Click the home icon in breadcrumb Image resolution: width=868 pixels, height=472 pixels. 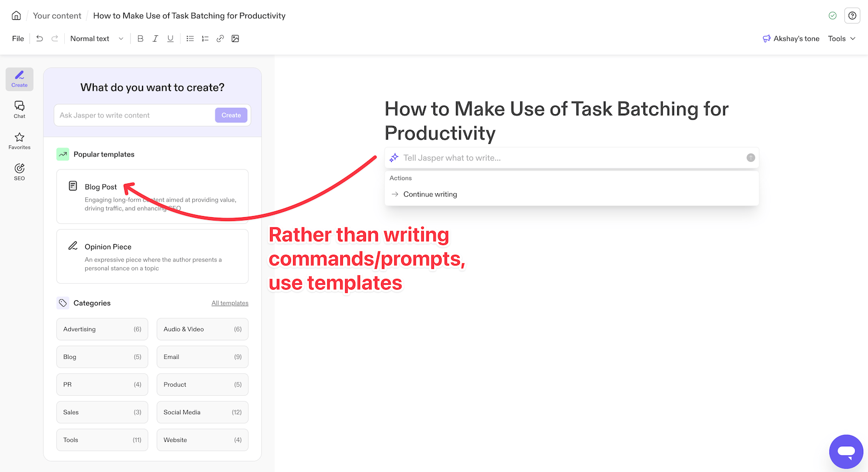click(17, 16)
